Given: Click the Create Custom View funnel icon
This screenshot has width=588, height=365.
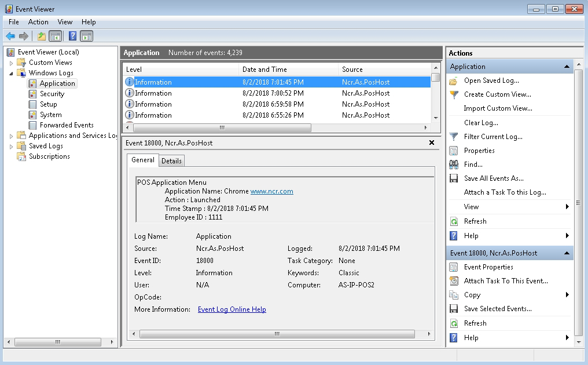Looking at the screenshot, I should pyautogui.click(x=454, y=94).
